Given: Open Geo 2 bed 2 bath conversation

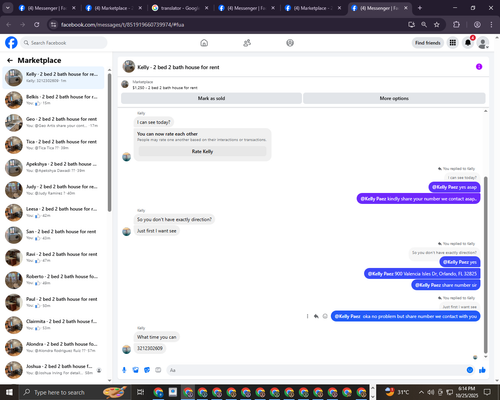Looking at the screenshot, I should [x=53, y=122].
